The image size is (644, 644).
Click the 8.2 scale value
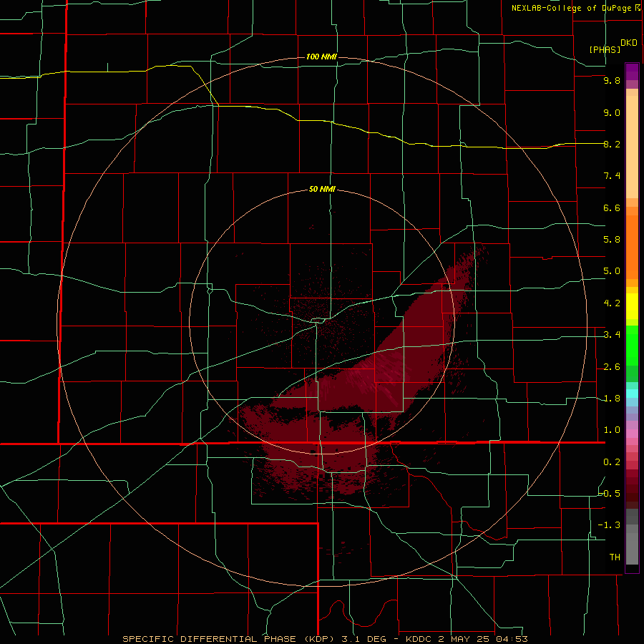(x=612, y=144)
